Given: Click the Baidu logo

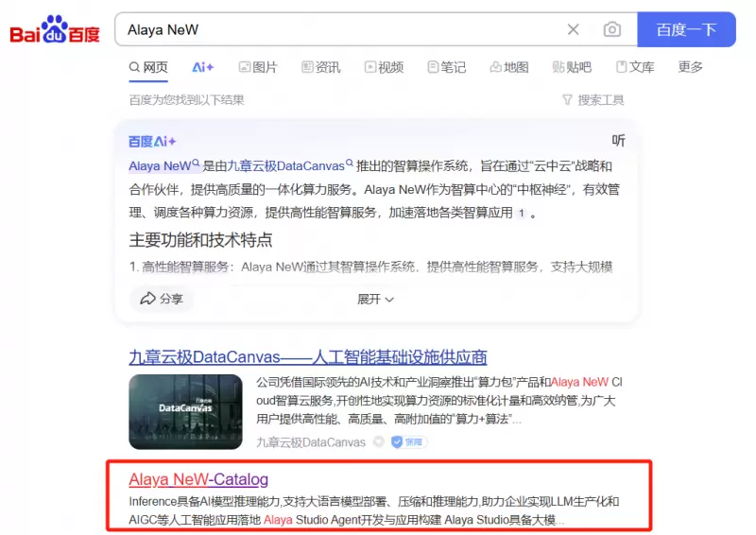Looking at the screenshot, I should tap(54, 30).
